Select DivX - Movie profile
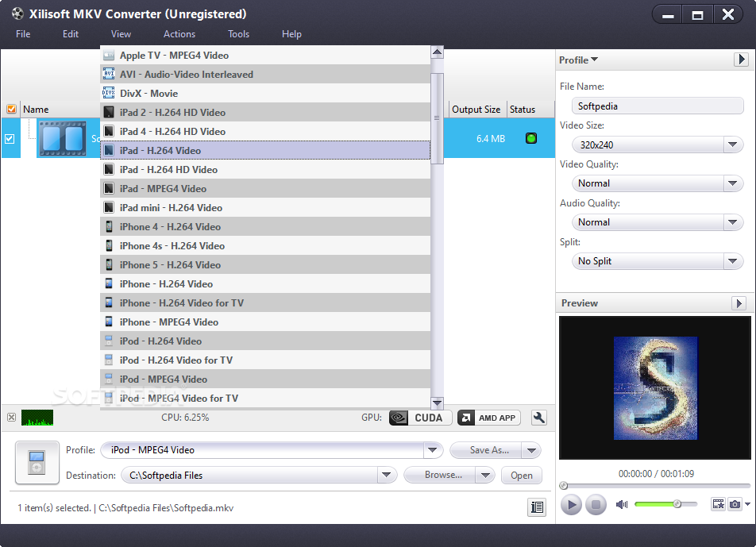This screenshot has height=547, width=756. point(265,94)
